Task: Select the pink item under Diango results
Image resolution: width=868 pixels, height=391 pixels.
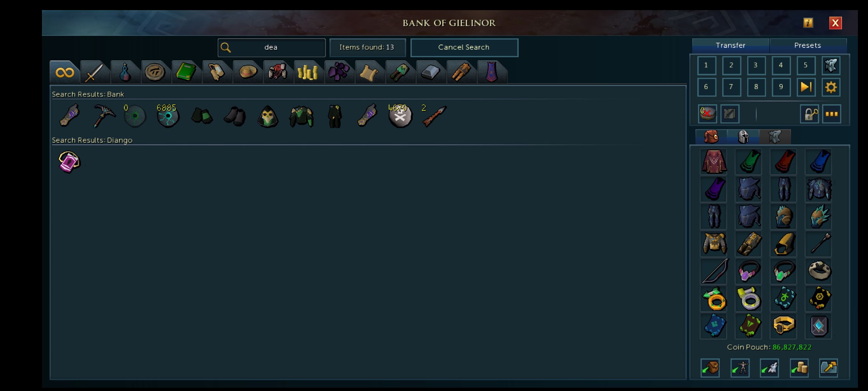Action: coord(69,162)
